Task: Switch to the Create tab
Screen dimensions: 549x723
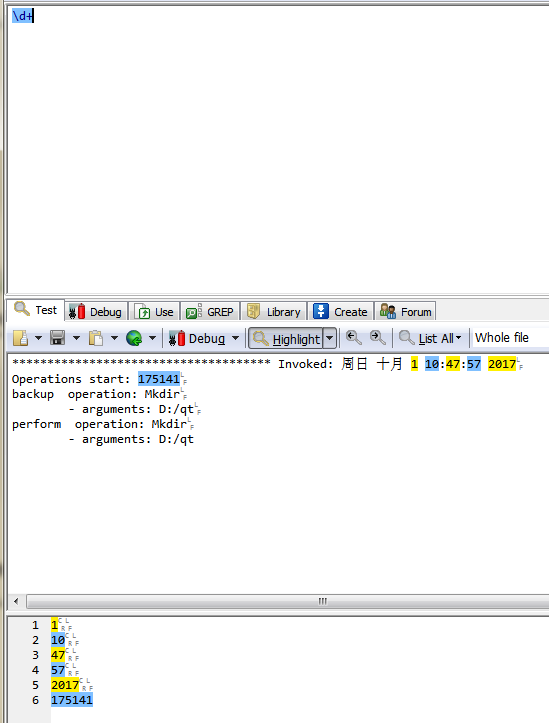Action: pos(340,312)
